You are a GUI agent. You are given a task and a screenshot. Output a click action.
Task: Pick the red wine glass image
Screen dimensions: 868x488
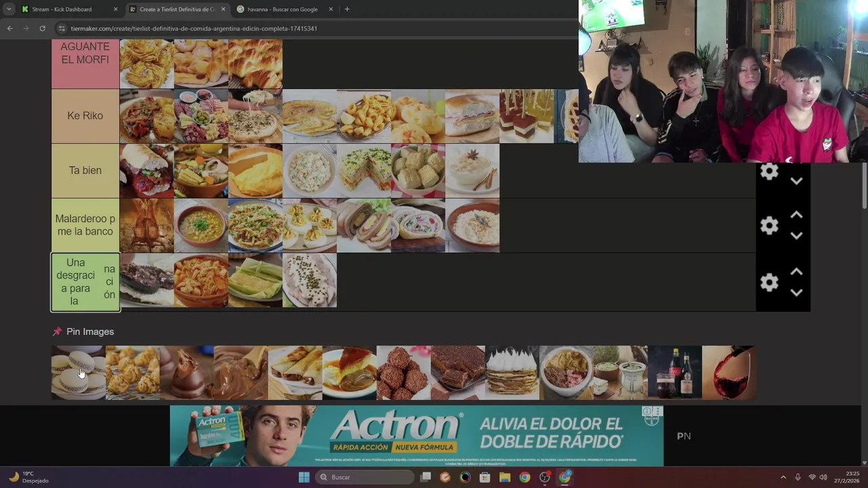(729, 373)
